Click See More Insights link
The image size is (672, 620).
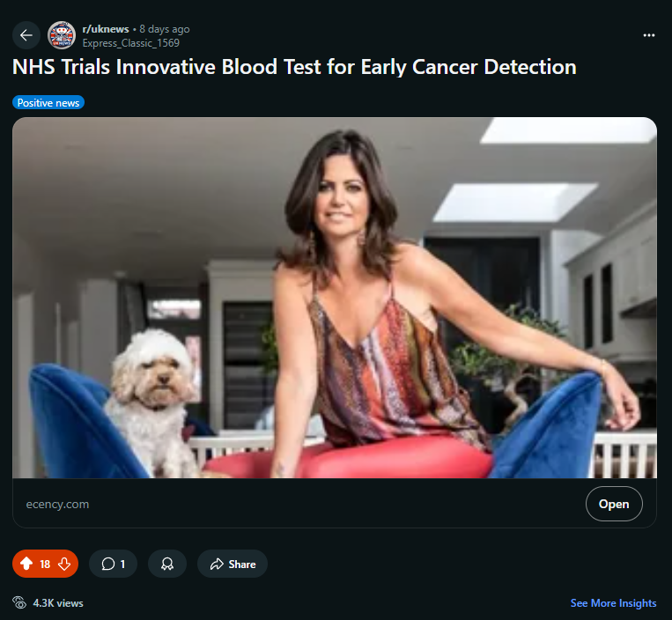point(613,603)
